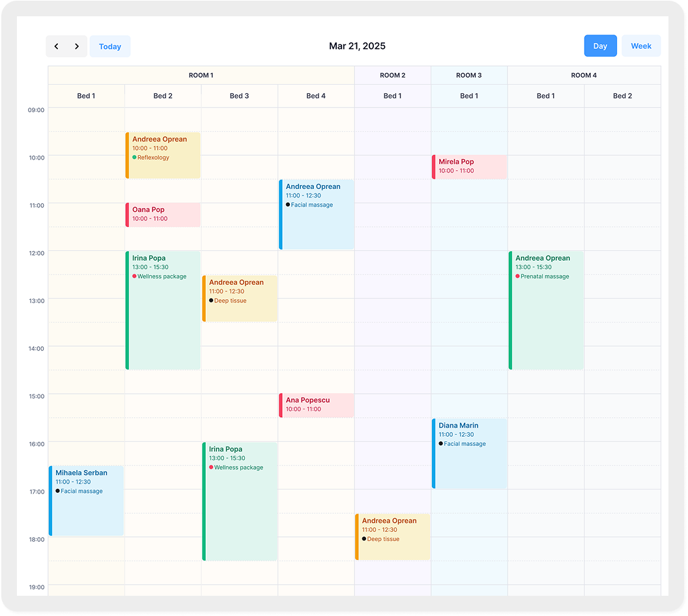Jump to Today's date
Screen dimensions: 688x616
[x=110, y=46]
